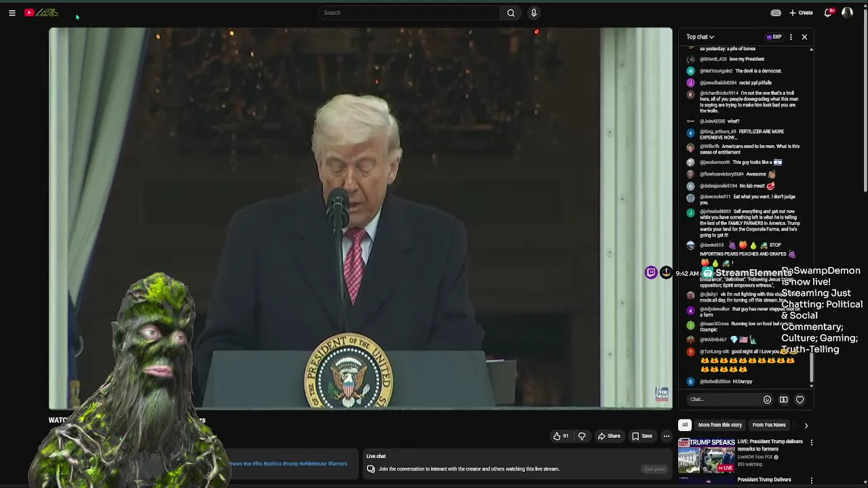868x488 pixels.
Task: Click avatar of @TunLeng-s5t in chat
Action: pyautogui.click(x=690, y=352)
